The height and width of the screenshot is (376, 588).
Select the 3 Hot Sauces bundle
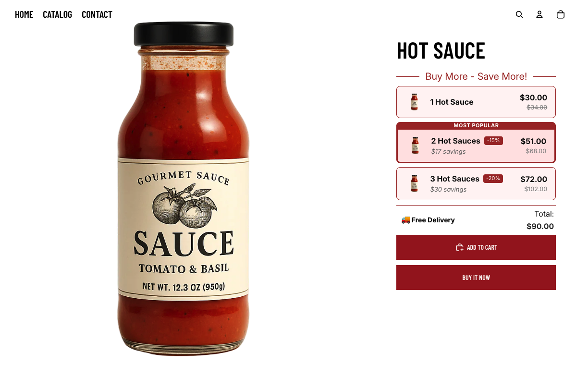(x=476, y=183)
